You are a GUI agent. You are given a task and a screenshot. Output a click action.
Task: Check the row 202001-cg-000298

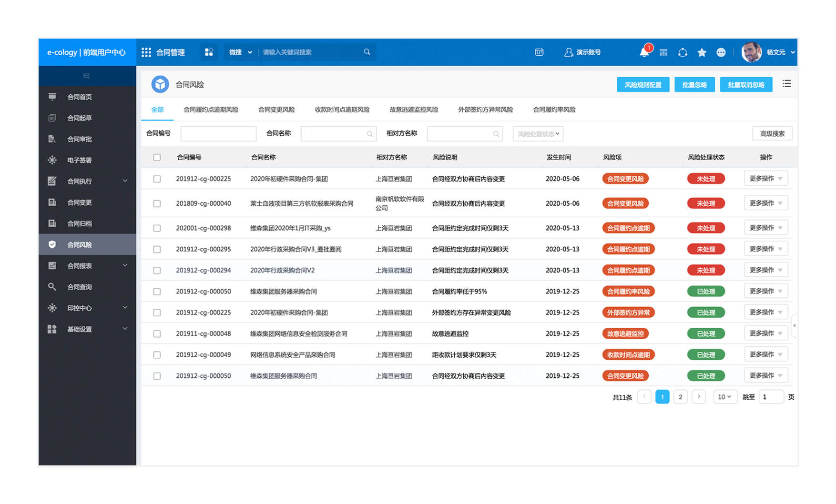point(157,228)
